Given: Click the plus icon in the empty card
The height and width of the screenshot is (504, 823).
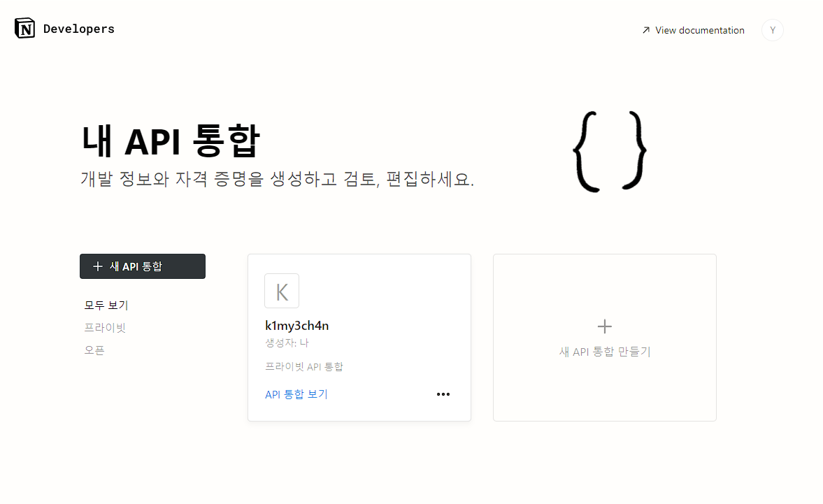Looking at the screenshot, I should pyautogui.click(x=605, y=326).
